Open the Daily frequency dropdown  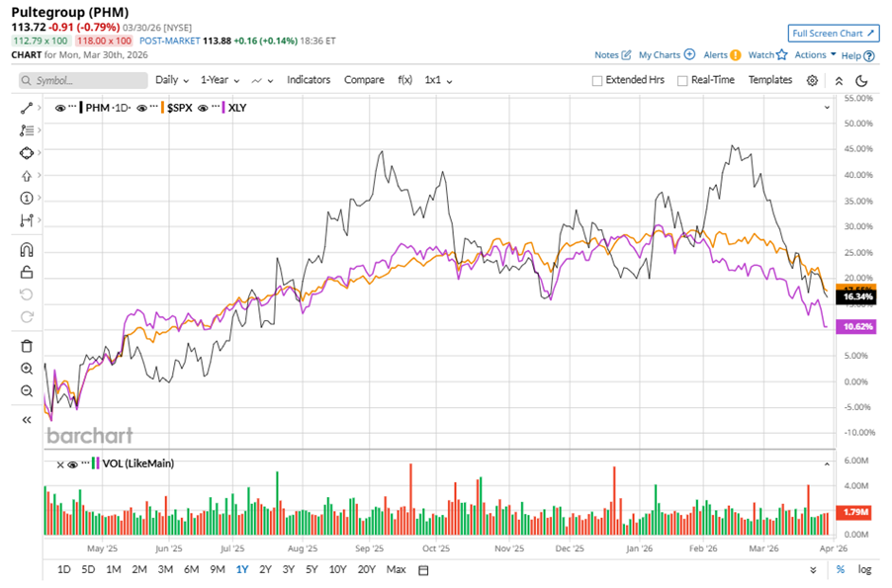pos(172,80)
